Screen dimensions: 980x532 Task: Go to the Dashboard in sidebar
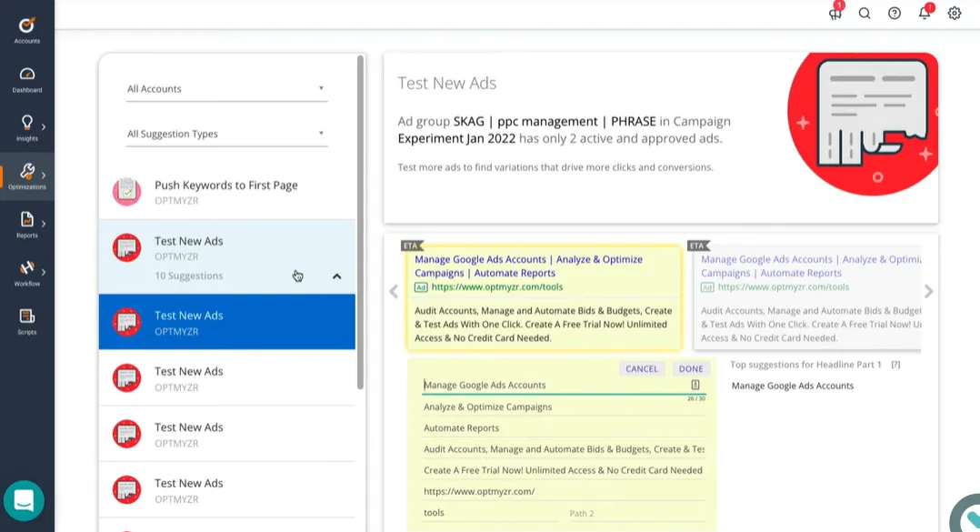click(27, 79)
